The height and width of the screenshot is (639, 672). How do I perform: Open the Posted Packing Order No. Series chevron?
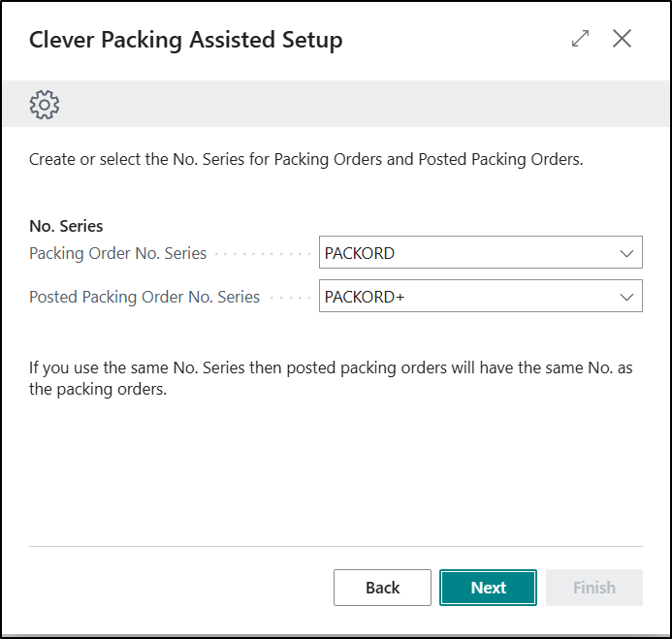625,297
